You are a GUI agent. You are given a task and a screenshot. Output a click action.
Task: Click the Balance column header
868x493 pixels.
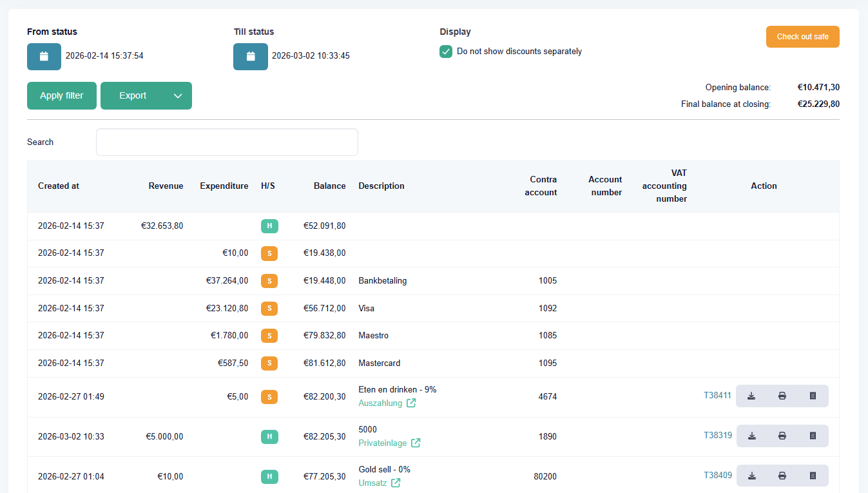329,186
